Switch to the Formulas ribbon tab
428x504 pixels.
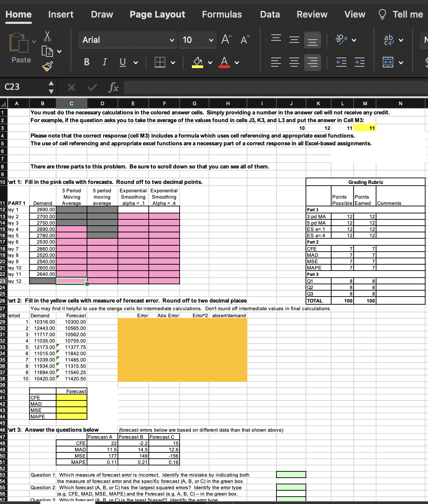222,14
